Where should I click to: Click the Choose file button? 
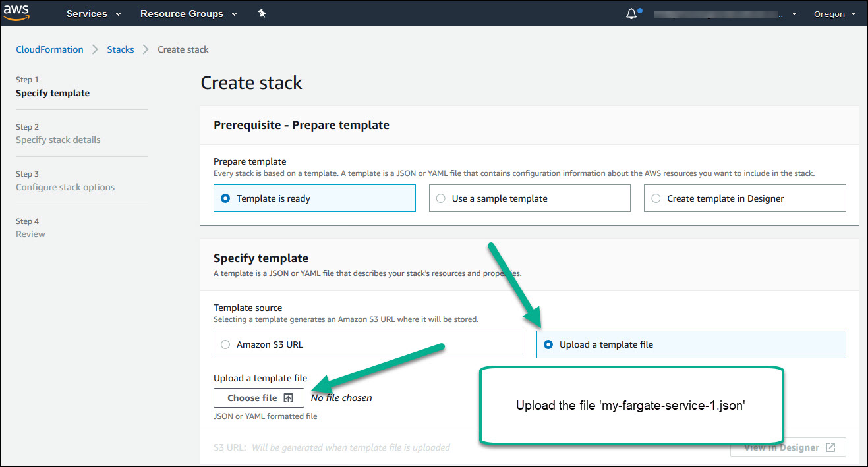point(259,398)
